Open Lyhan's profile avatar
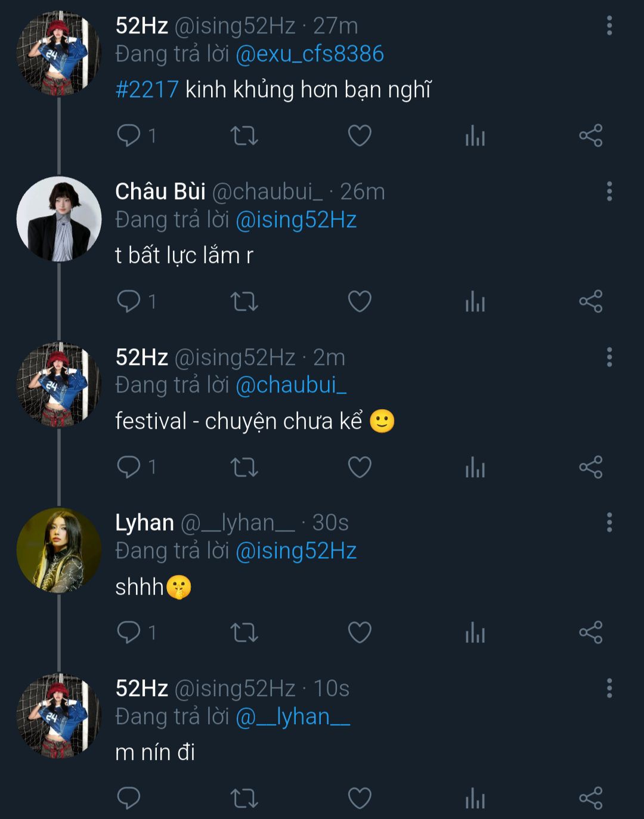This screenshot has height=819, width=644. [58, 550]
